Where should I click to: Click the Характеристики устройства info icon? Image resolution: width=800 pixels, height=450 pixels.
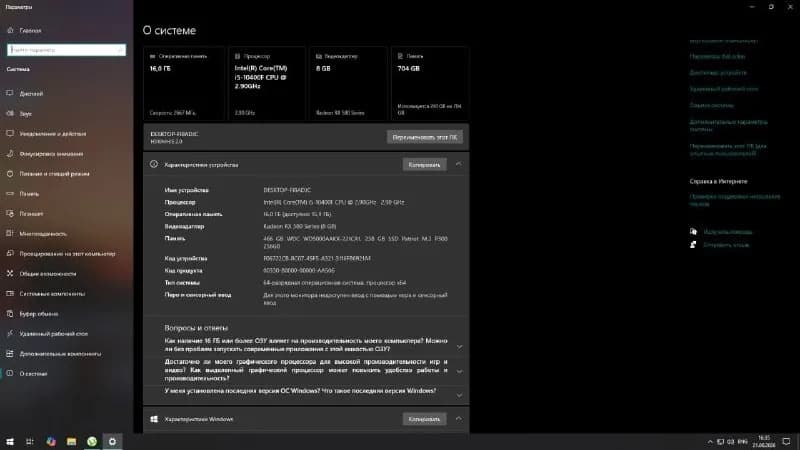154,164
